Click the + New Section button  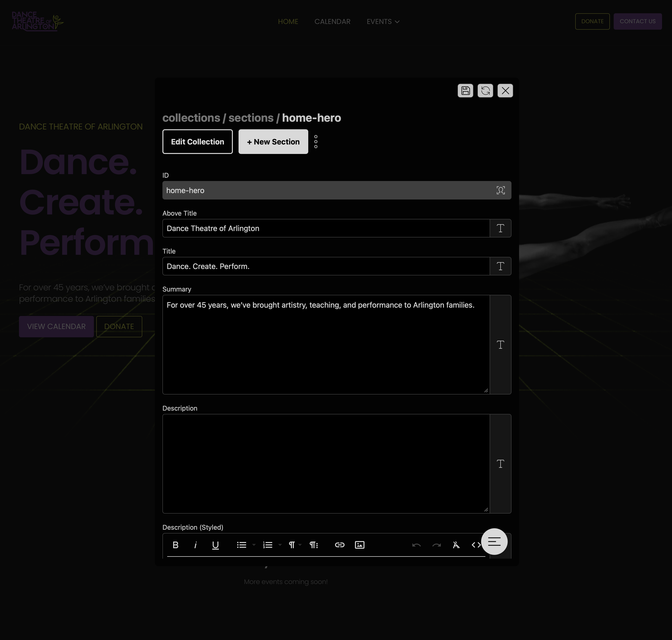pos(273,142)
